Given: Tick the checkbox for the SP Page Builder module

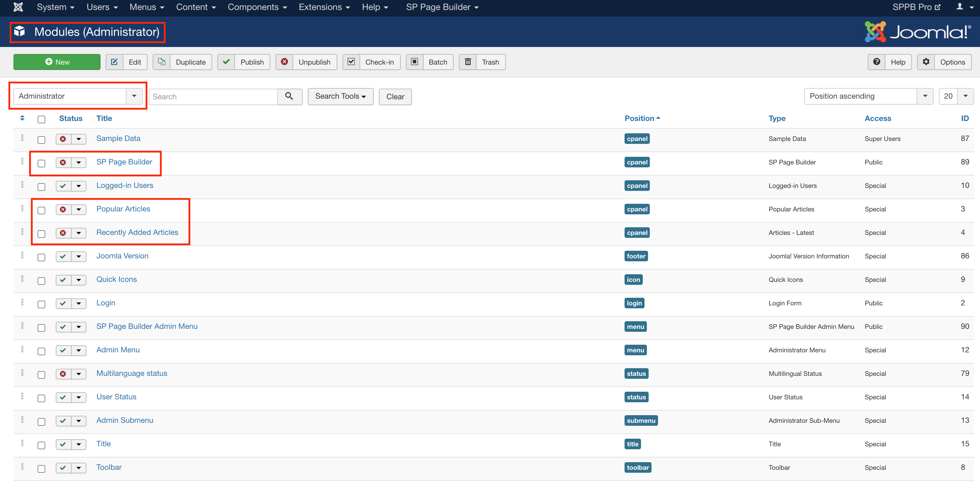Looking at the screenshot, I should [x=41, y=163].
